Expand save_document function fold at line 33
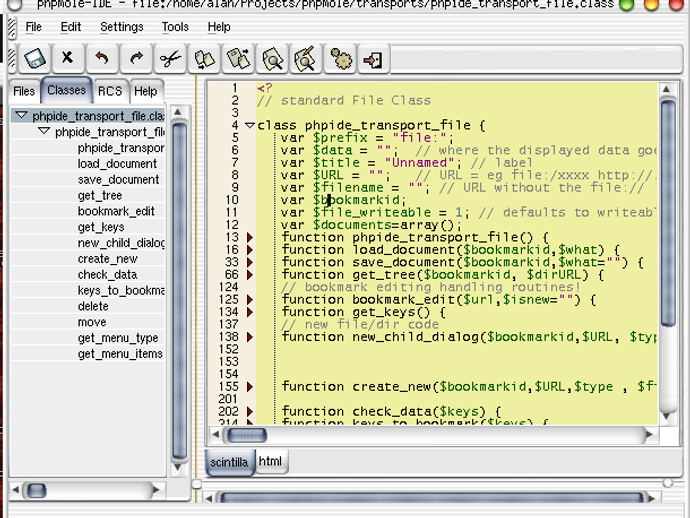Image resolution: width=690 pixels, height=518 pixels. 250,262
